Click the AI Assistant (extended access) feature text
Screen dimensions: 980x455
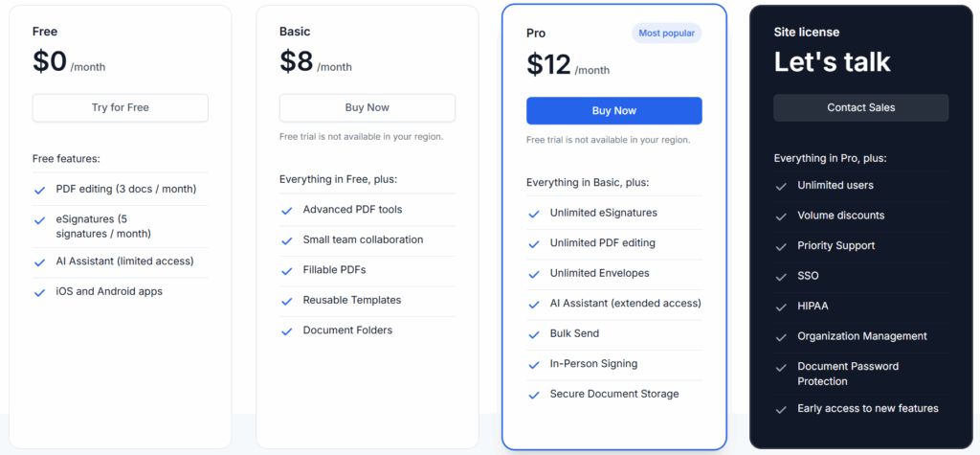coord(625,303)
